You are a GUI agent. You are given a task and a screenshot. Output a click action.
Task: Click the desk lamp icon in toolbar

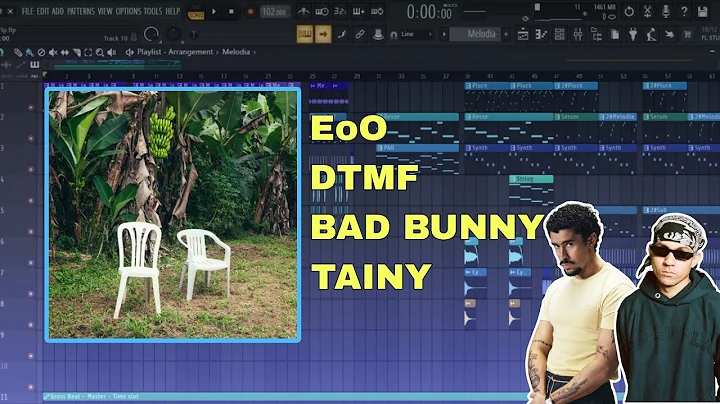pyautogui.click(x=651, y=34)
